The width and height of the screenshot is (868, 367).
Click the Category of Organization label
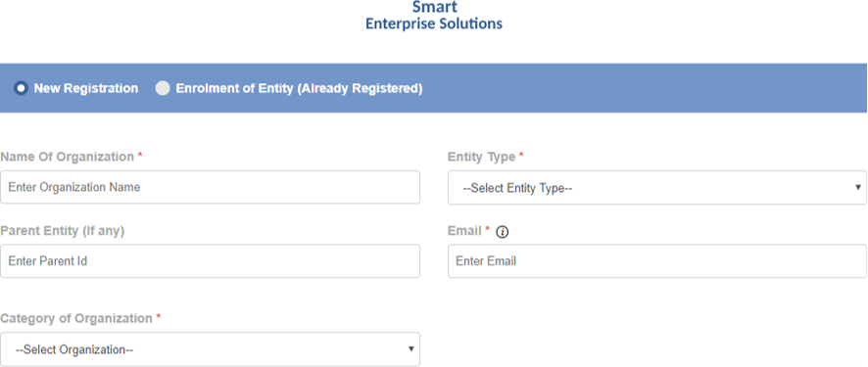click(x=76, y=319)
